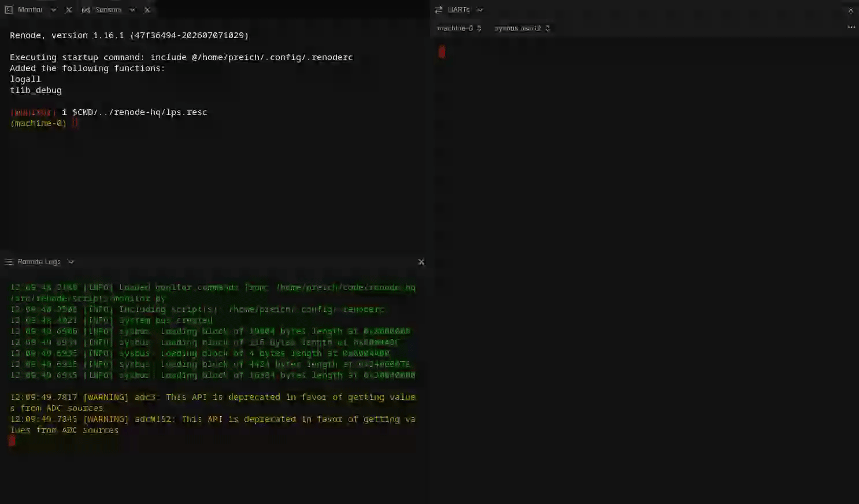Open the UARTs more options ellipsis

pos(851,27)
